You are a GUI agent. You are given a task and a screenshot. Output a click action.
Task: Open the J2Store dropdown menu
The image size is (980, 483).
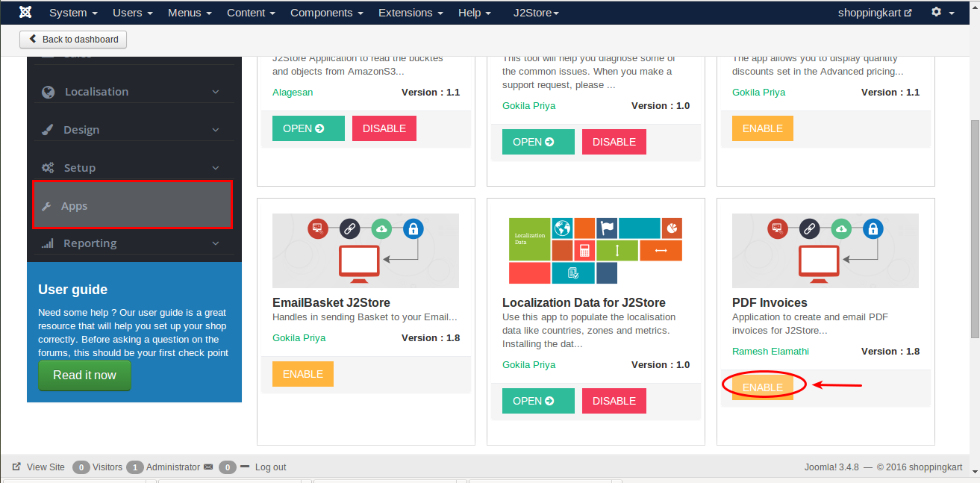click(x=536, y=13)
